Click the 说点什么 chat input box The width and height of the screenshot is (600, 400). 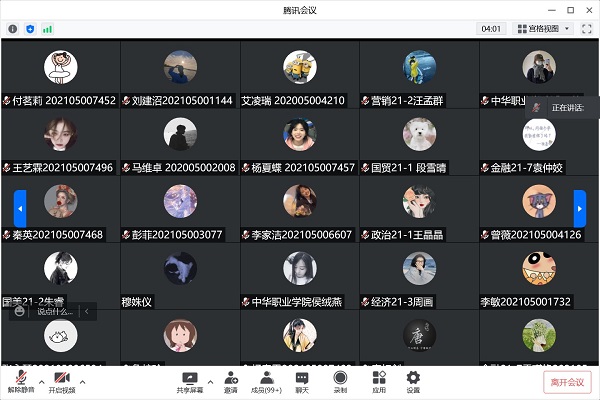(54, 312)
